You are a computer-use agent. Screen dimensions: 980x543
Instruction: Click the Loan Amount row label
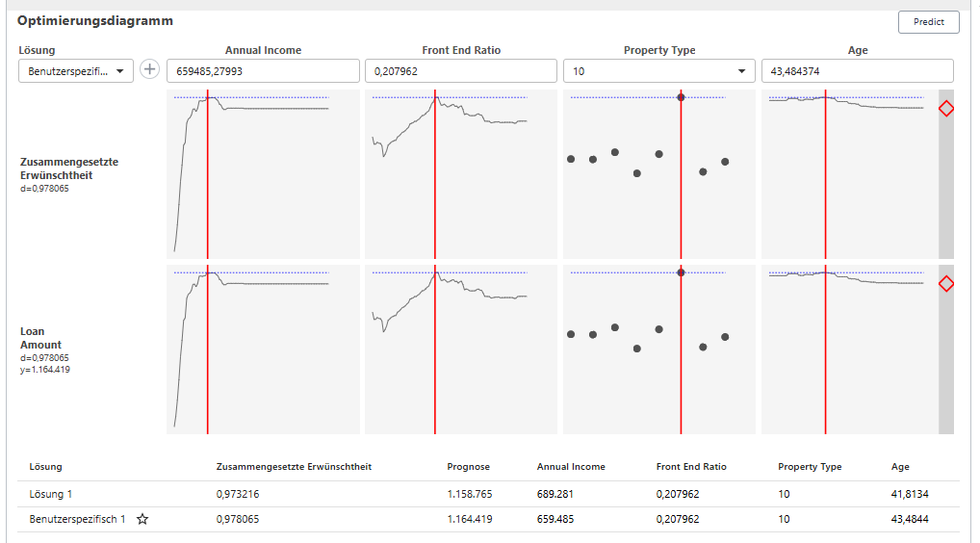click(x=41, y=338)
